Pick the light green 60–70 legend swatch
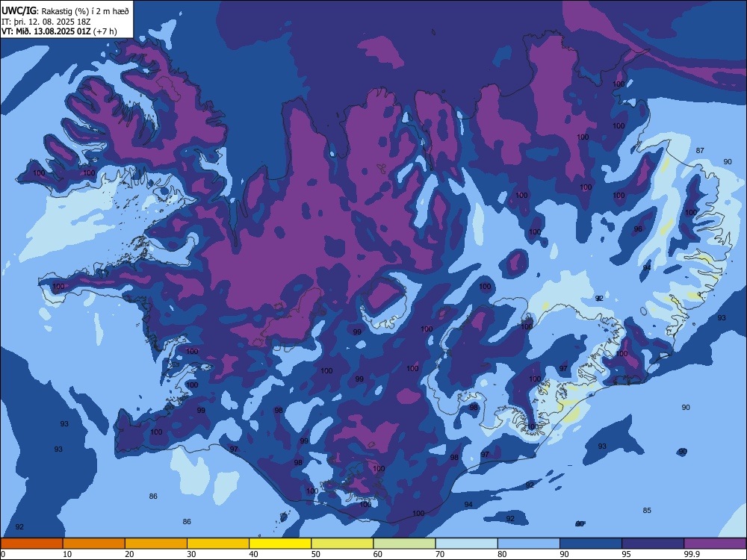Viewport: 747px width, 560px height. pyautogui.click(x=404, y=544)
